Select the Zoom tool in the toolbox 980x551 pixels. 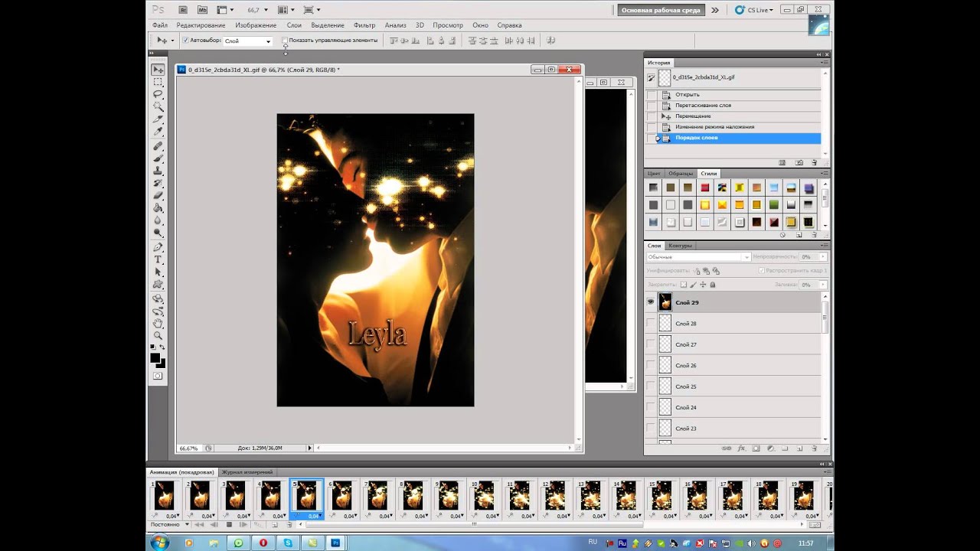[x=158, y=335]
